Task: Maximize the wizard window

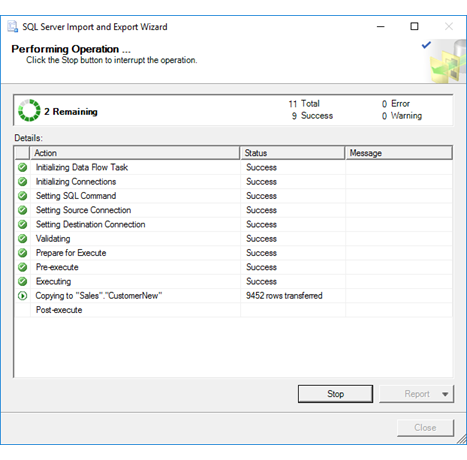Action: 414,26
